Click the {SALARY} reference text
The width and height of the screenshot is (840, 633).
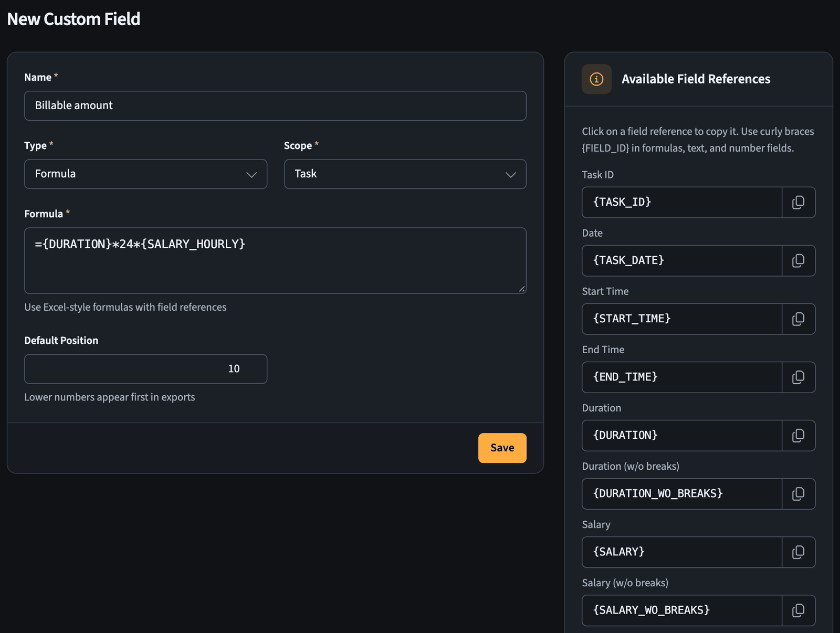click(x=618, y=552)
